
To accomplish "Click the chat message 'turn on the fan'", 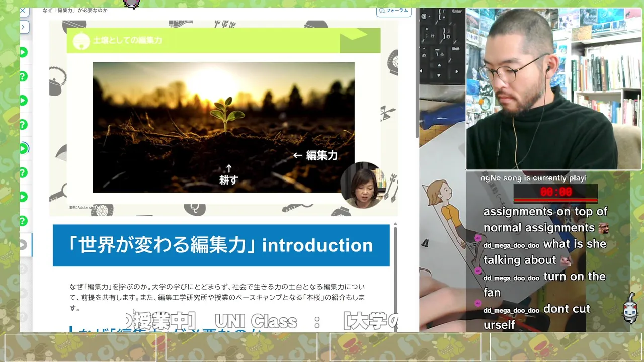I will (x=544, y=284).
